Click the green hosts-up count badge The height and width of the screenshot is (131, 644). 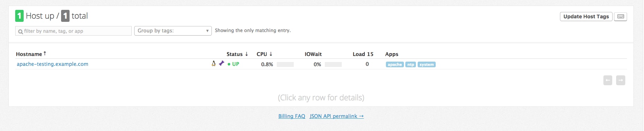[x=19, y=16]
